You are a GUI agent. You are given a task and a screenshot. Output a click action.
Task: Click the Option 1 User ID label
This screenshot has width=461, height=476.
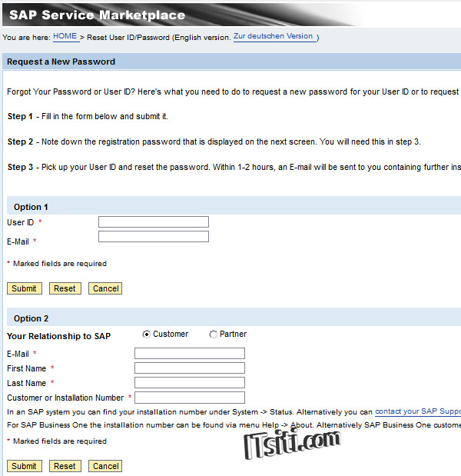(x=20, y=222)
